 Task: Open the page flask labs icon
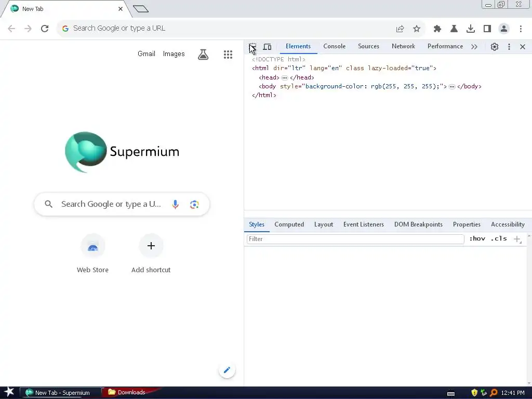[203, 54]
